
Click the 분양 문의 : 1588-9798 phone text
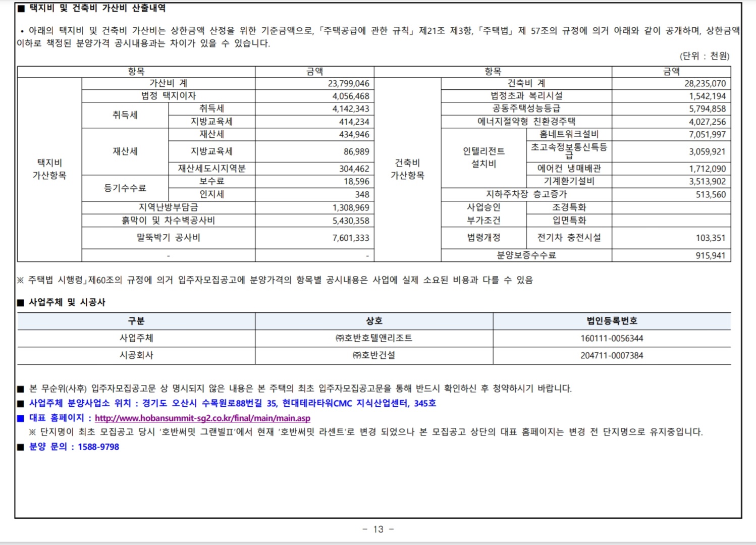(74, 447)
